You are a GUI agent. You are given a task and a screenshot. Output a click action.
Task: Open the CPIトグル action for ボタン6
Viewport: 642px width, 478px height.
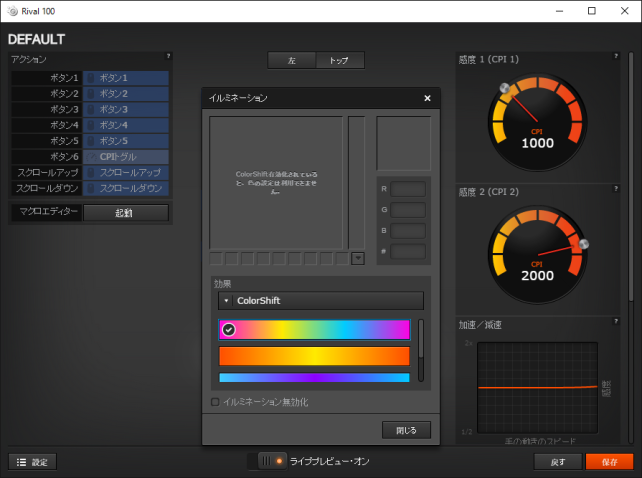(126, 157)
